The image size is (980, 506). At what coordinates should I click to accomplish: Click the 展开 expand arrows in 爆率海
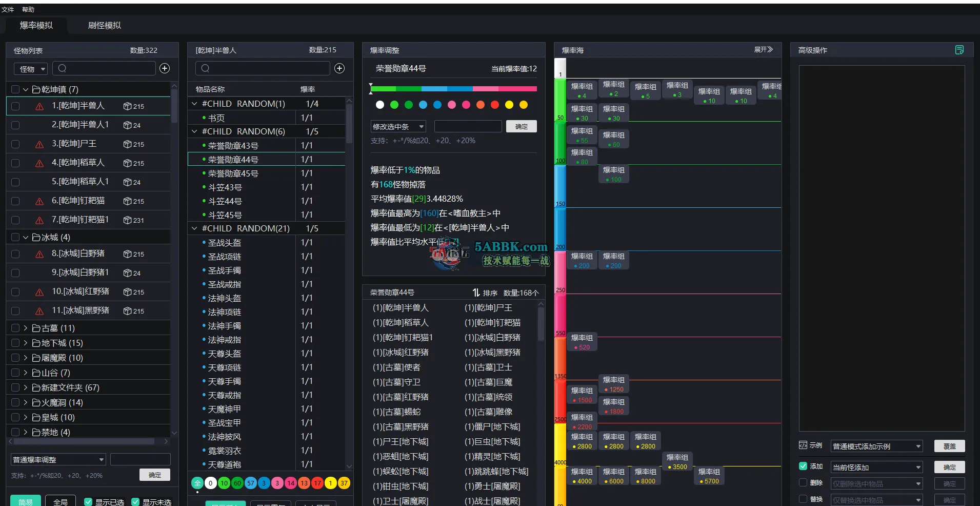coord(770,50)
